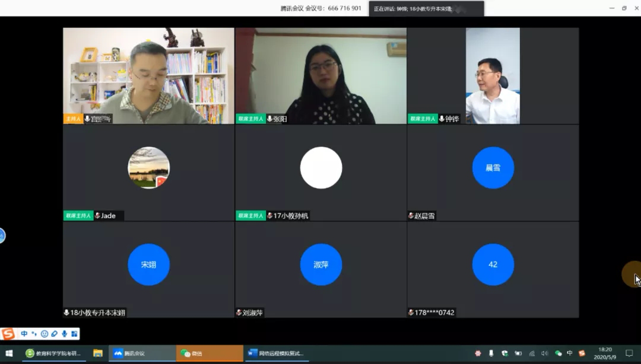Screen dimensions: 641x364
Task: Open emoji panel on Sogou toolbar
Action: [44, 334]
